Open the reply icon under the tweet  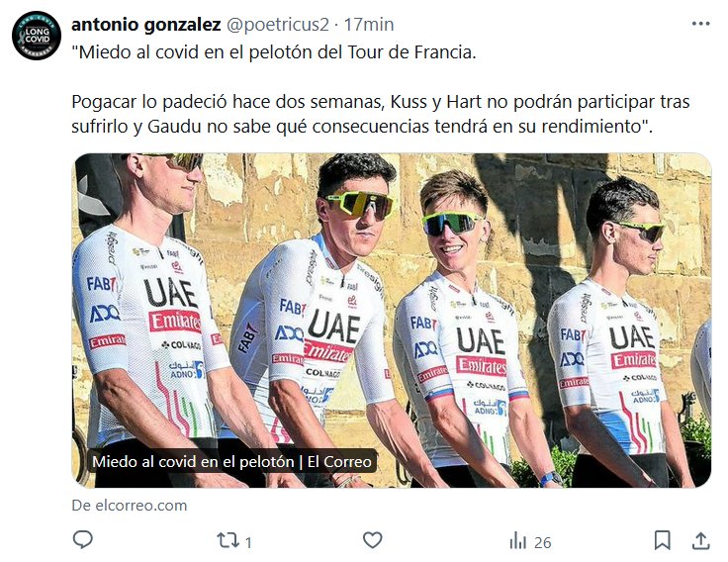coord(83,540)
